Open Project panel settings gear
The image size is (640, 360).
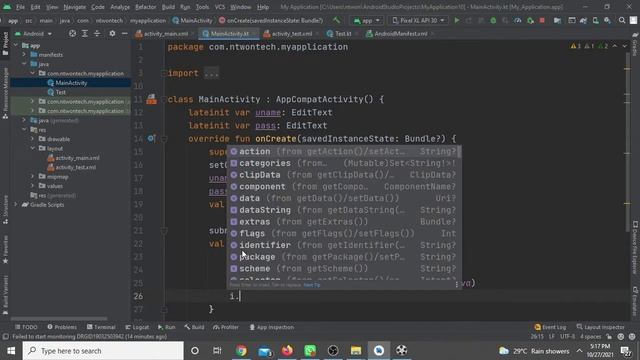112,33
